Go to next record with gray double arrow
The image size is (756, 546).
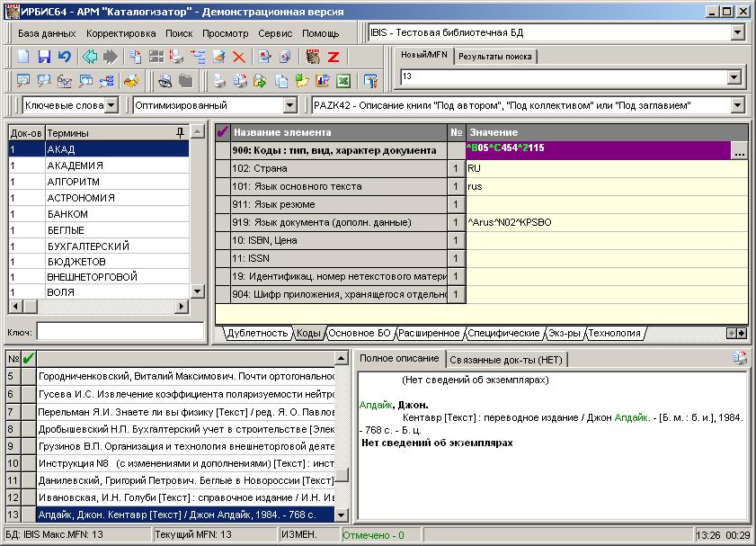click(111, 57)
